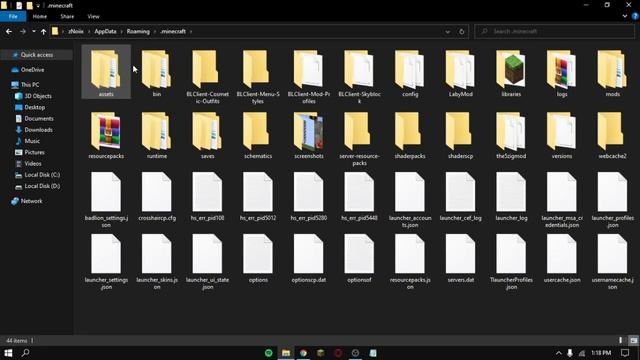Select the launcher_accounts.json file
The image size is (640, 360).
pyautogui.click(x=410, y=199)
